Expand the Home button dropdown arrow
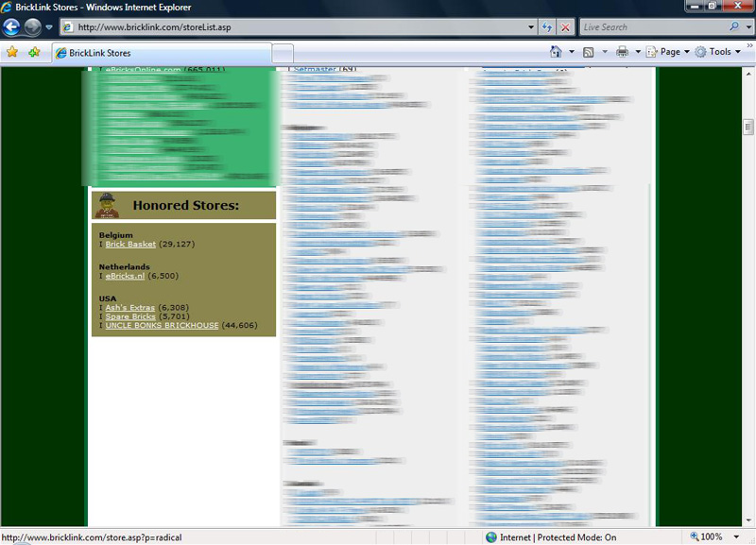 pos(572,52)
